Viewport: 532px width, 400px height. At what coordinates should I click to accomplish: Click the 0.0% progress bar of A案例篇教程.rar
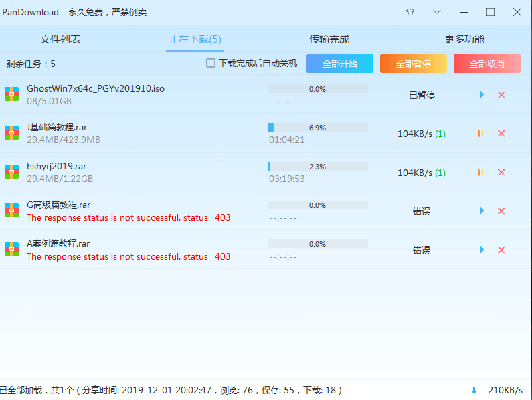(318, 244)
